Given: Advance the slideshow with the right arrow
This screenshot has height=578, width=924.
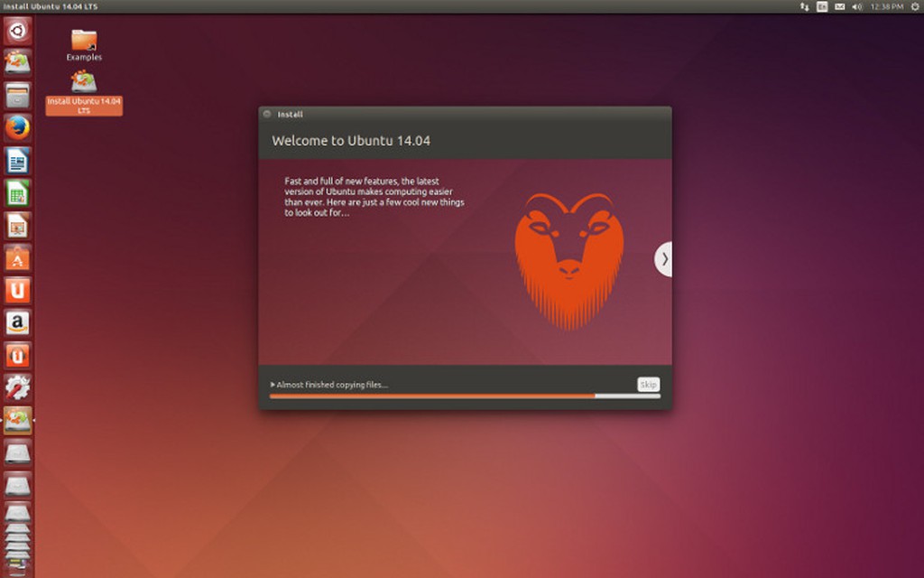Looking at the screenshot, I should pos(663,259).
